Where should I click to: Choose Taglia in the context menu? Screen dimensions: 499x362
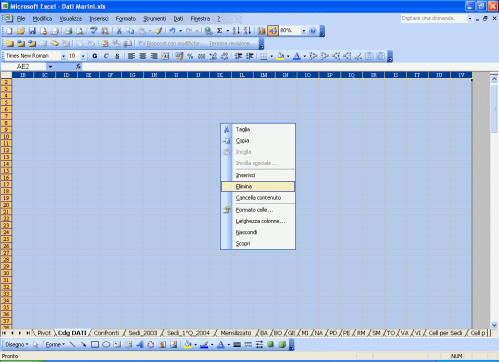point(258,129)
